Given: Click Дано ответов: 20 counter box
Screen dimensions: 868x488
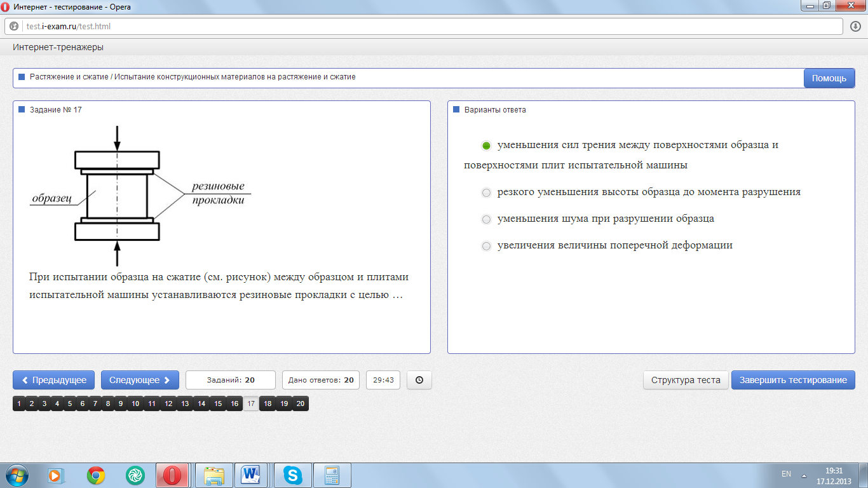Looking at the screenshot, I should (x=321, y=380).
